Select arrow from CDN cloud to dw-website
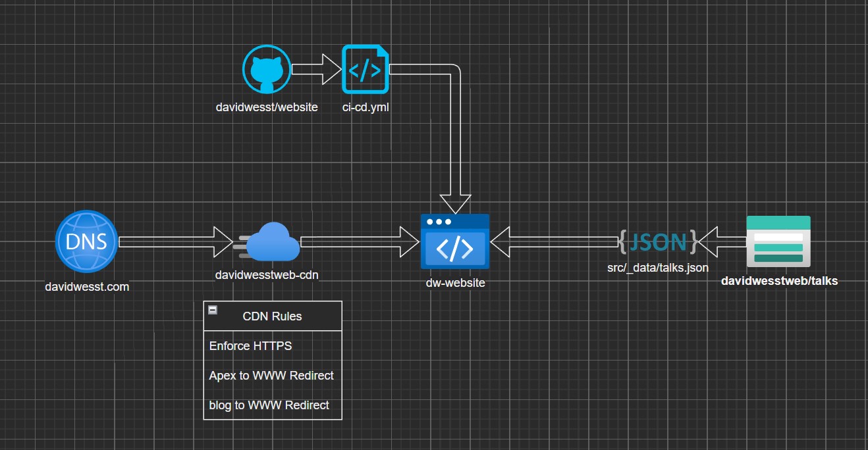The image size is (868, 450). coord(361,241)
